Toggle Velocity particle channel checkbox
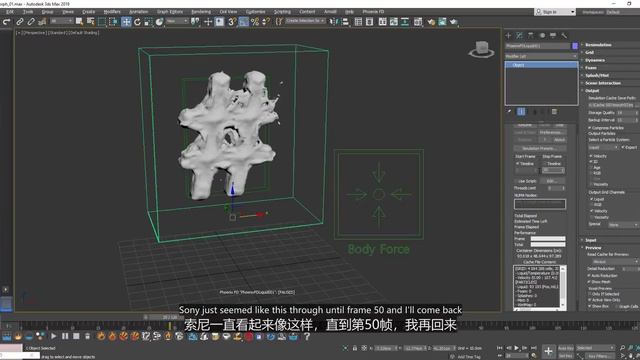 point(591,156)
